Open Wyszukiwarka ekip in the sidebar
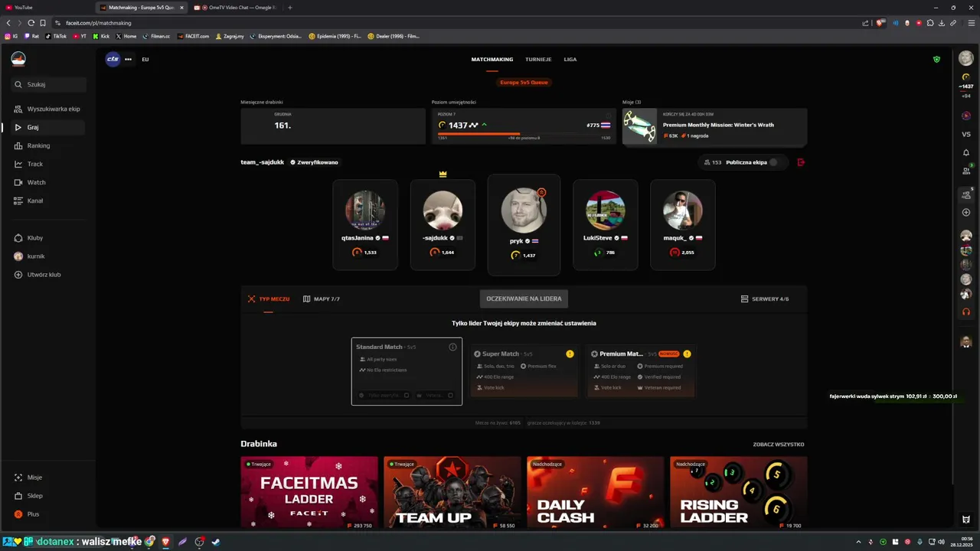Viewport: 980px width, 551px height. [x=47, y=109]
